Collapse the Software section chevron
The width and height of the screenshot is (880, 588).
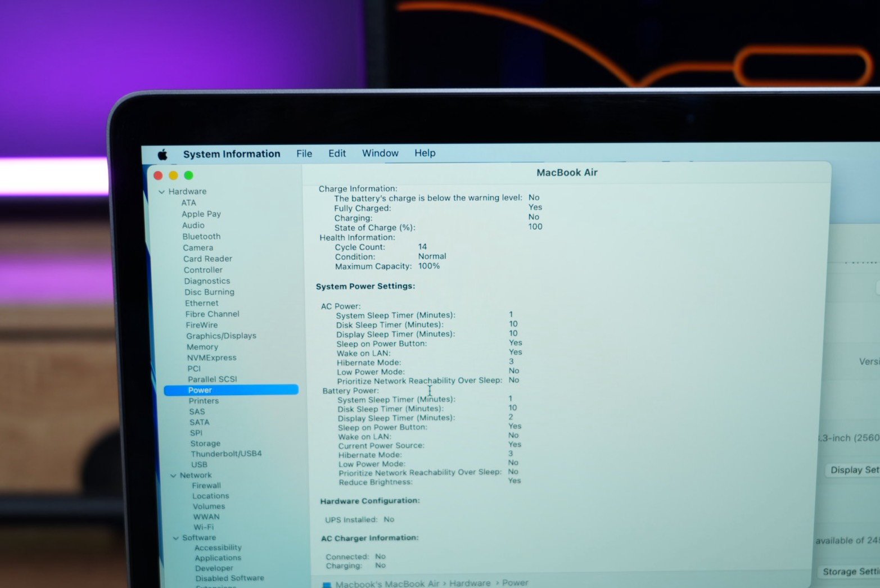coord(176,538)
